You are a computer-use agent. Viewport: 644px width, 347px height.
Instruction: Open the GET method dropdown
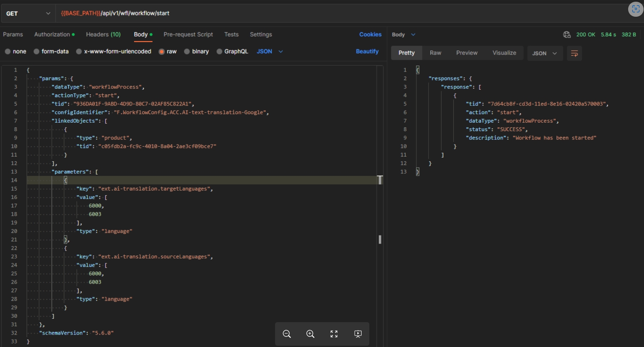(x=28, y=13)
